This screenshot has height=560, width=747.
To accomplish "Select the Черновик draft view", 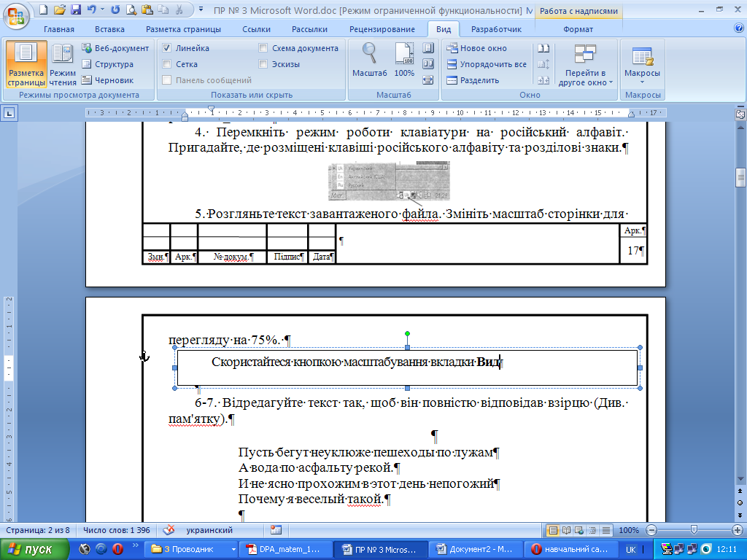I will click(x=108, y=80).
